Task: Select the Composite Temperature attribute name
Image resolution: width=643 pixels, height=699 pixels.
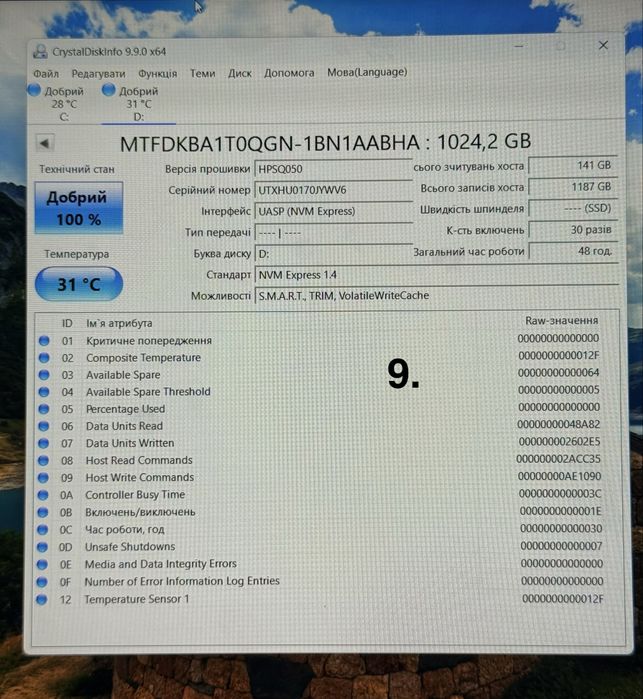Action: click(143, 358)
